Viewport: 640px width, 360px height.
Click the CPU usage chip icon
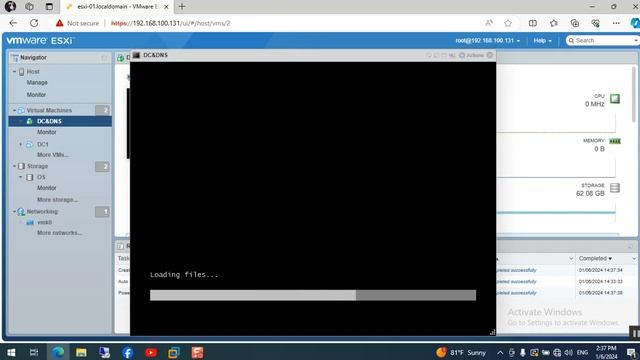tap(615, 99)
